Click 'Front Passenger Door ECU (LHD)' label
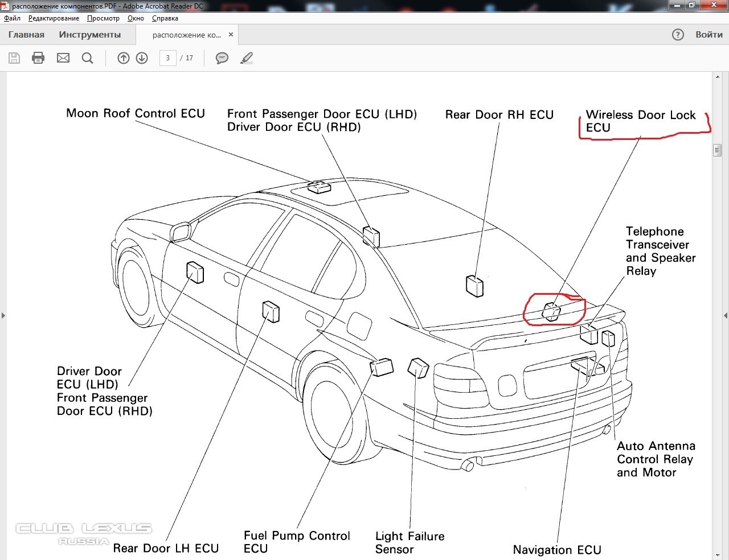The image size is (729, 560). 322,114
